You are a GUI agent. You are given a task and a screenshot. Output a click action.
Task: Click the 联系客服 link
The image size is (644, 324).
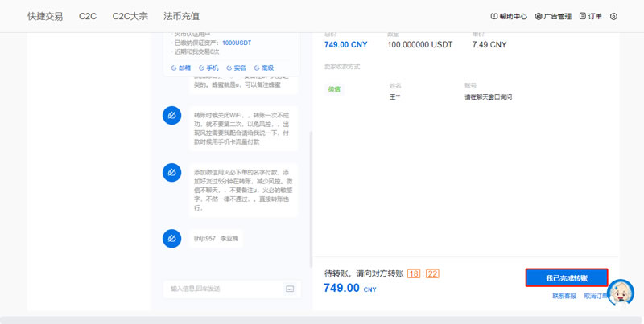(563, 296)
